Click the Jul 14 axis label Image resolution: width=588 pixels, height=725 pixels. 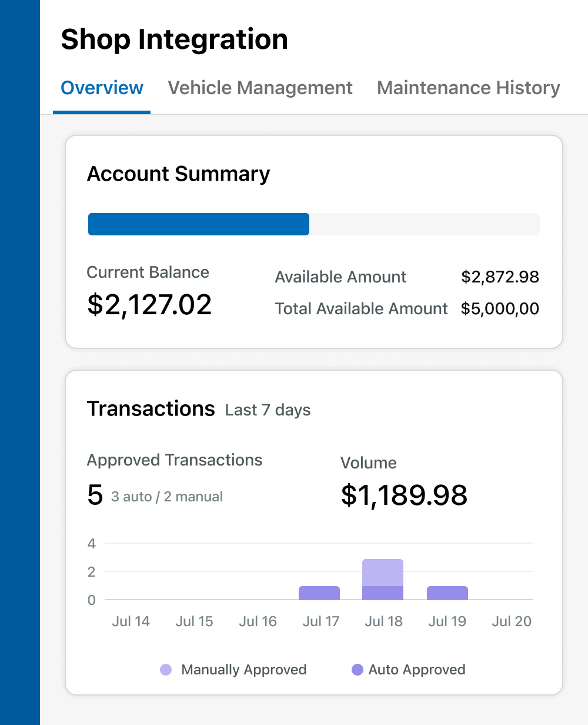(131, 621)
